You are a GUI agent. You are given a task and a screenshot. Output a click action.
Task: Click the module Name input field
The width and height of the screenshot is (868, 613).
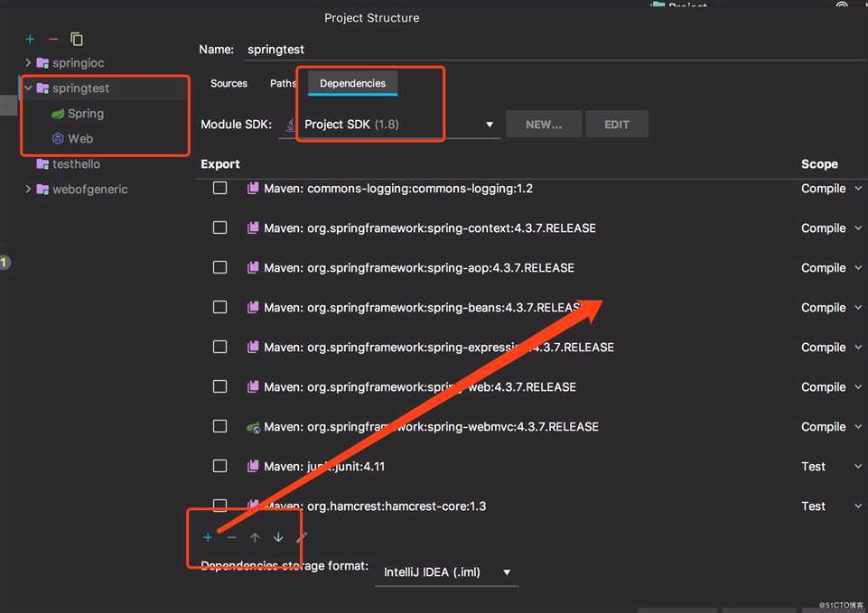[555, 50]
